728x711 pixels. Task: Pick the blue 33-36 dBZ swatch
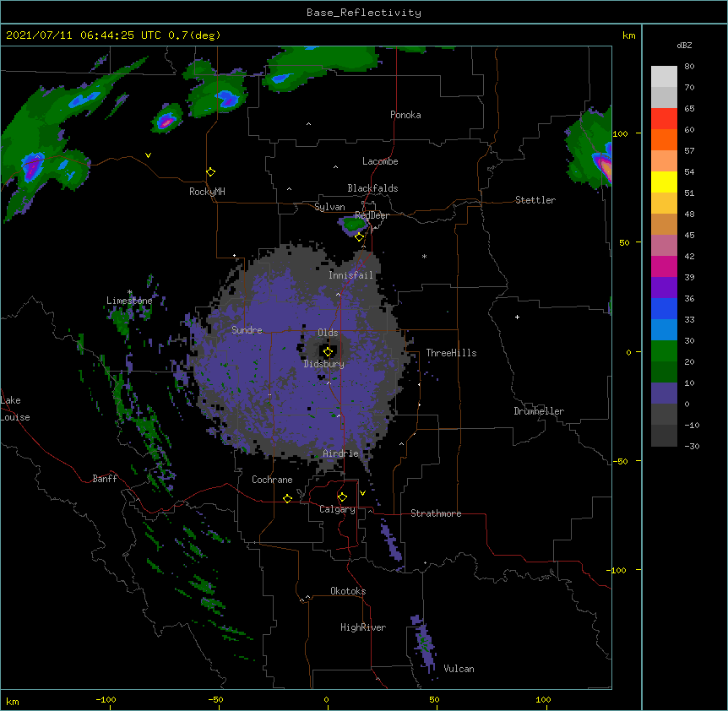664,308
